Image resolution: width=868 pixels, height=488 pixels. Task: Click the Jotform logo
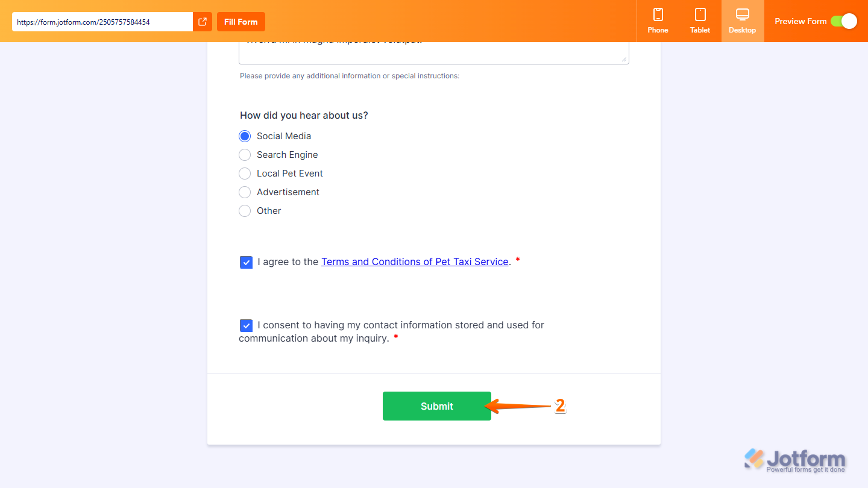794,460
